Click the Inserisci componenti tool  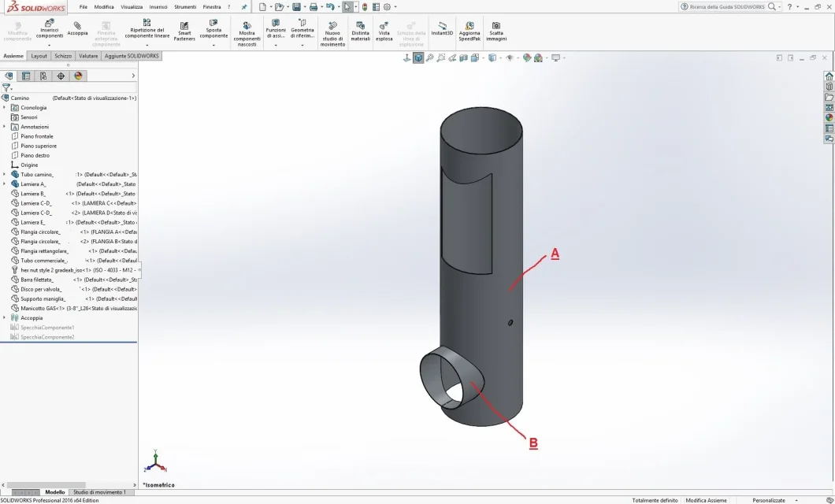point(50,29)
